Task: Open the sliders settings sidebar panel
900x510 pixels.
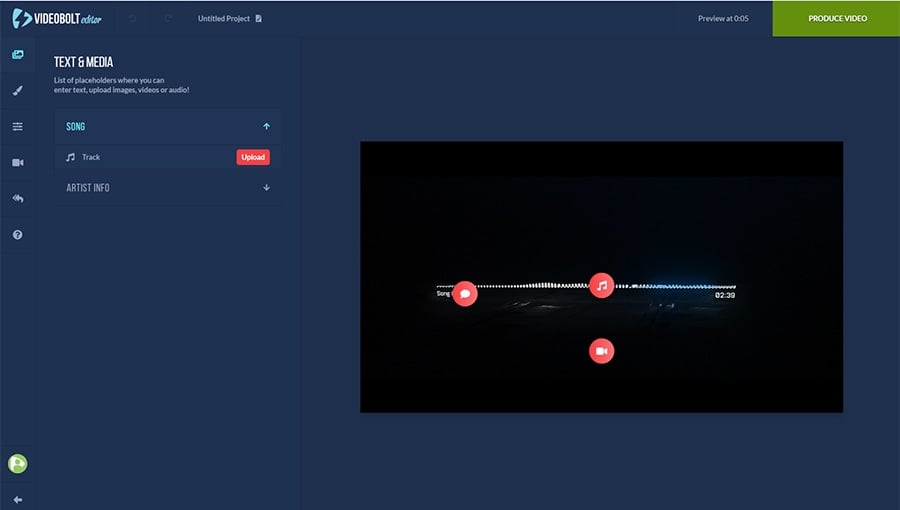Action: pyautogui.click(x=18, y=127)
